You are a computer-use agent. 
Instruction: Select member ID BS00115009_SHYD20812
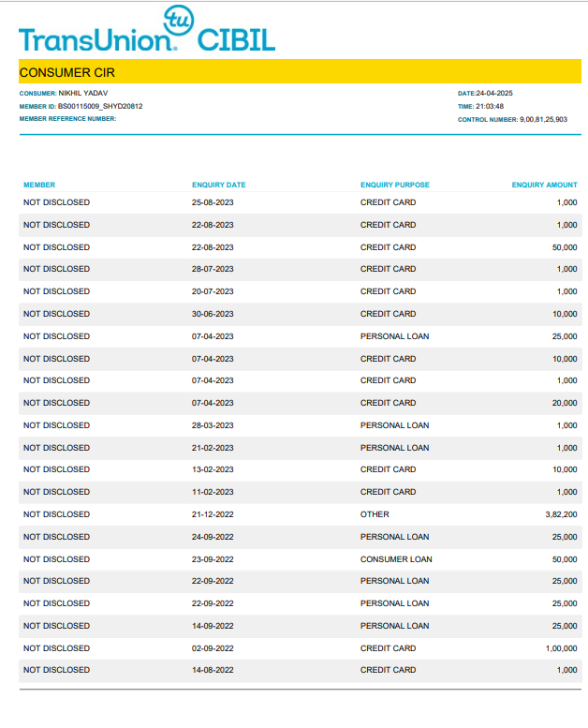(100, 106)
